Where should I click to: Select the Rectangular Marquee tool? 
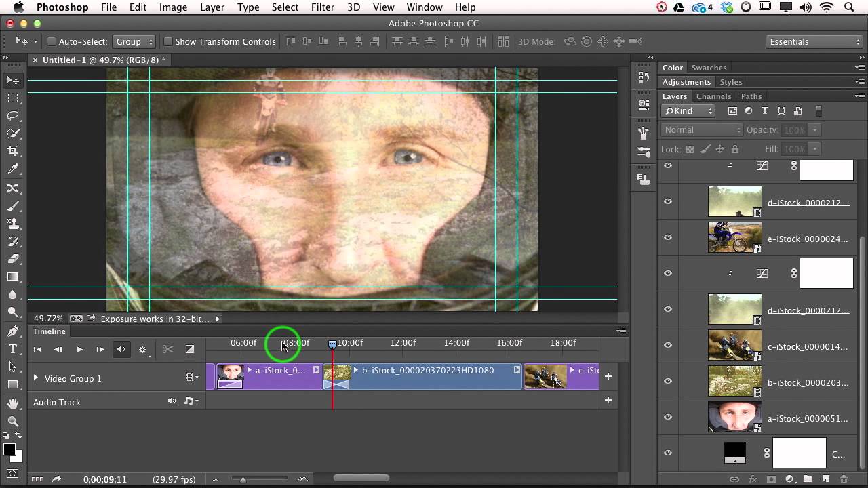[13, 98]
